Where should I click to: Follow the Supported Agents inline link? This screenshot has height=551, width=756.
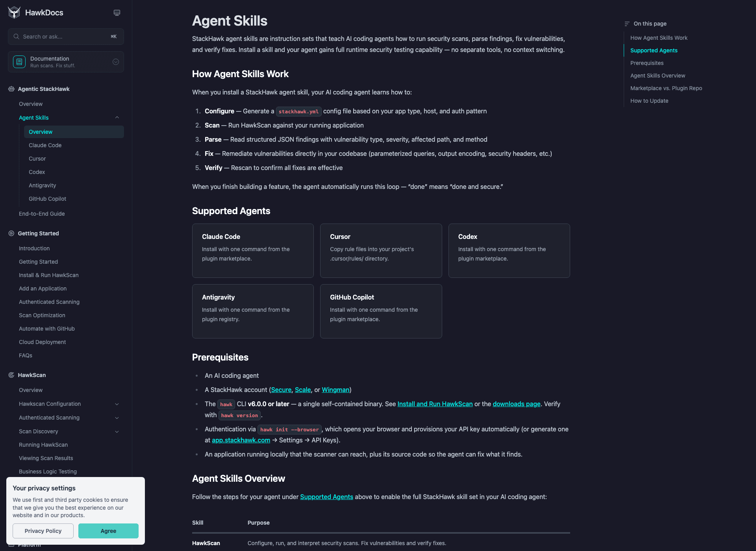coord(326,497)
